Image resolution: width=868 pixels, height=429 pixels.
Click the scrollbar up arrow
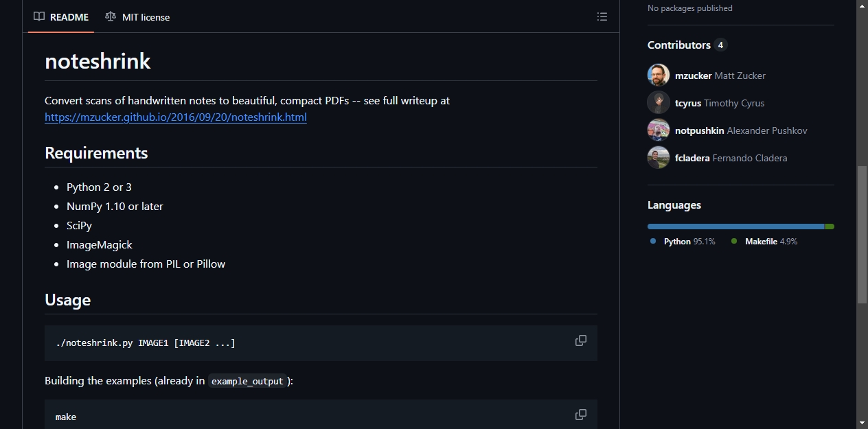pos(862,5)
